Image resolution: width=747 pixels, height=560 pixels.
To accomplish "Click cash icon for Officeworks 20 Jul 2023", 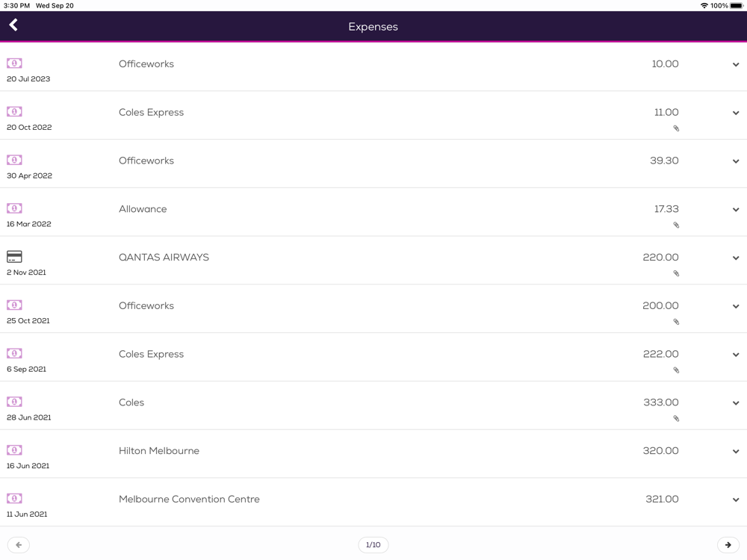I will (14, 63).
